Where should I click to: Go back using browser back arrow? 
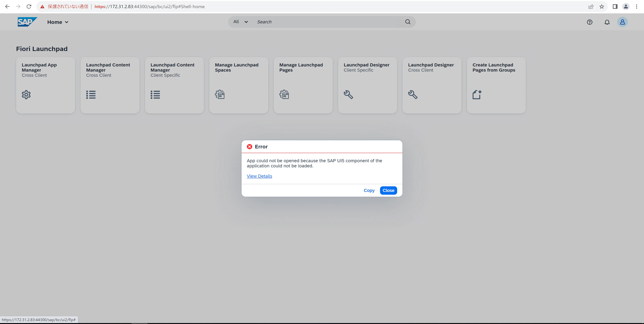tap(7, 7)
